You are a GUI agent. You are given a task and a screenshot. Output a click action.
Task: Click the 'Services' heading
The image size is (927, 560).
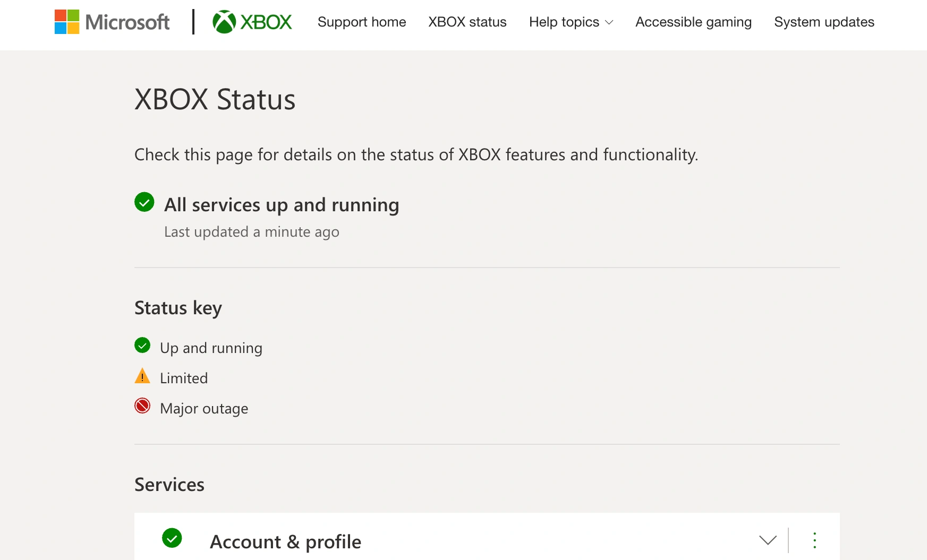click(x=169, y=485)
